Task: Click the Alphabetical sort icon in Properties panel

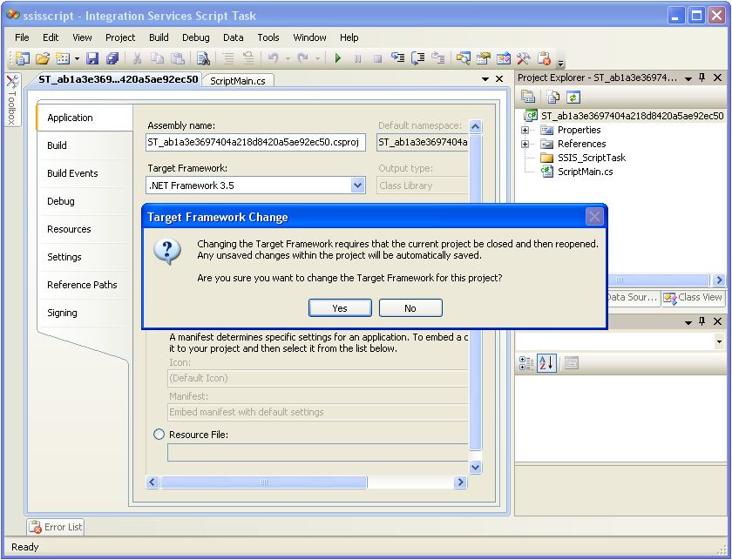Action: pyautogui.click(x=546, y=363)
